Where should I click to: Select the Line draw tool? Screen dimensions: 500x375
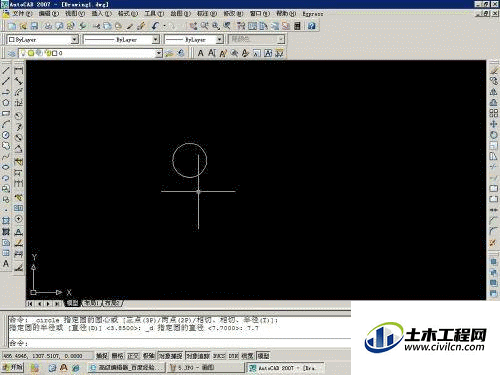pyautogui.click(x=6, y=70)
